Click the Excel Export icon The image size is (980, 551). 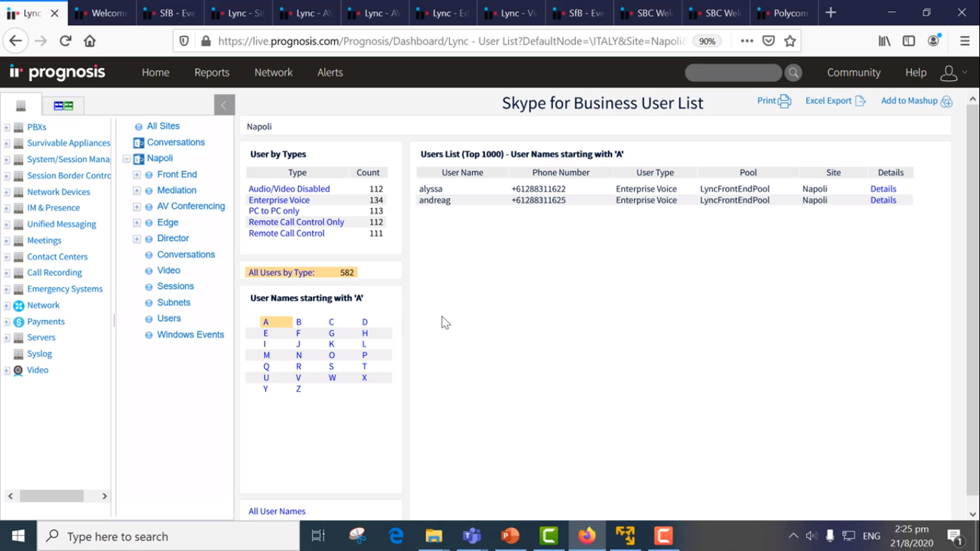point(860,101)
